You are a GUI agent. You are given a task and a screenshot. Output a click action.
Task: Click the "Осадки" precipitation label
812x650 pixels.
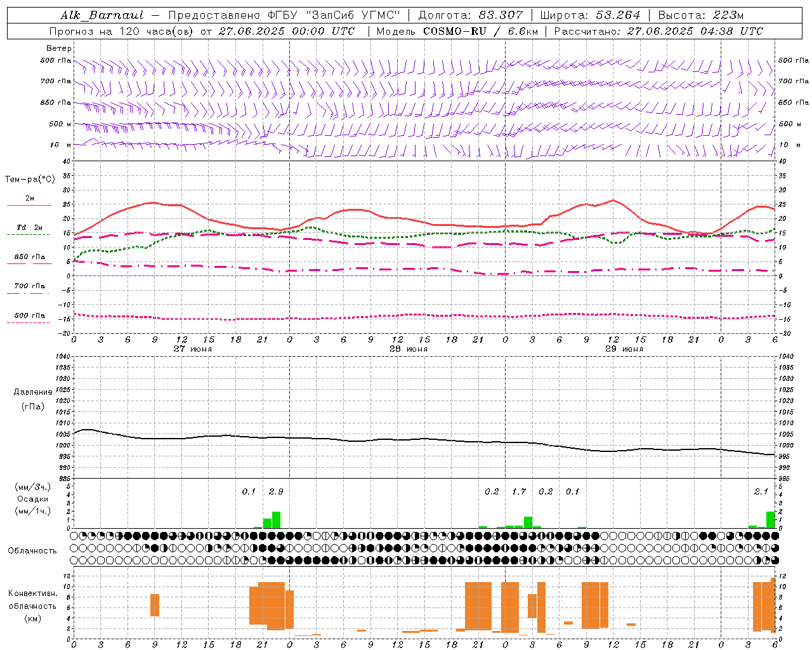coord(33,499)
